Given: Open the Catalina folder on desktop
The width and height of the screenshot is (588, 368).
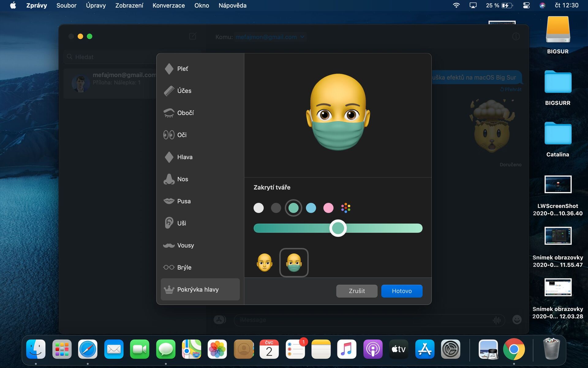Looking at the screenshot, I should point(558,134).
